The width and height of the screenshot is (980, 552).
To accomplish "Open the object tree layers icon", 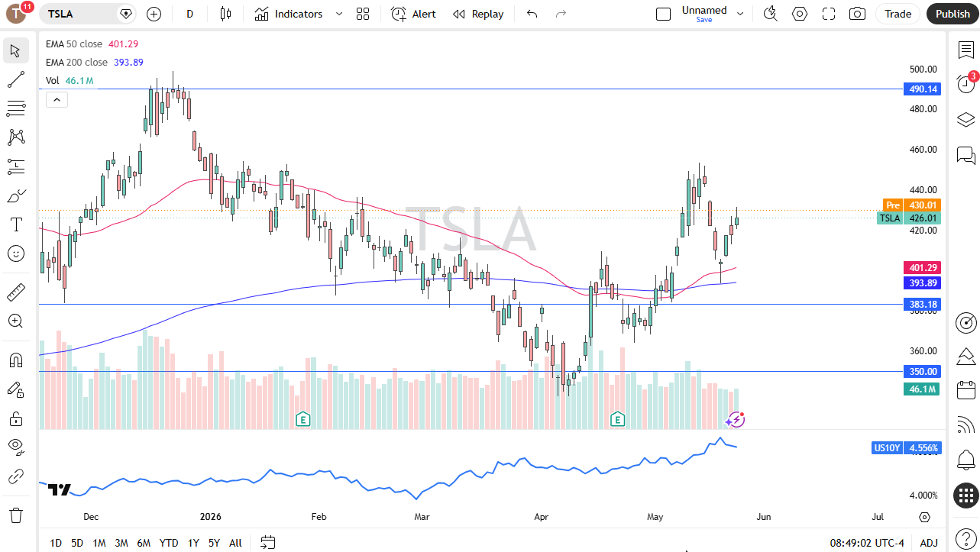I will (965, 120).
